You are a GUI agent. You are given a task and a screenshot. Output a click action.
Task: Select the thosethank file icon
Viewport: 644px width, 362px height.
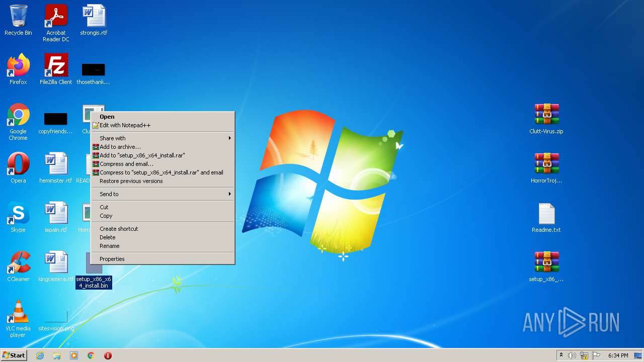pyautogui.click(x=94, y=73)
